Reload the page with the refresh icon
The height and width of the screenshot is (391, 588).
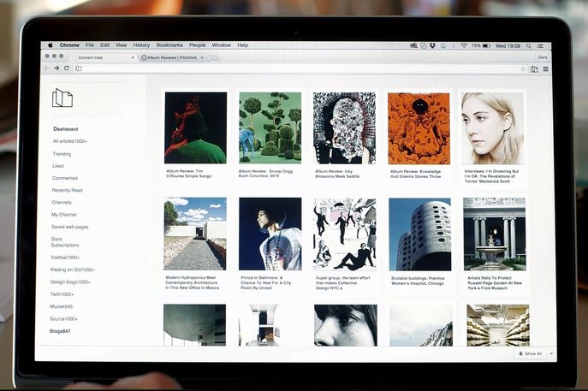(67, 68)
